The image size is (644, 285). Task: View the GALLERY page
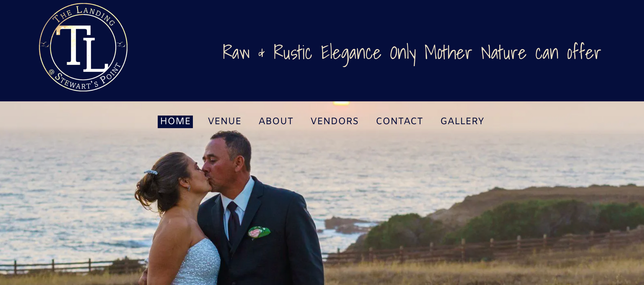click(462, 121)
